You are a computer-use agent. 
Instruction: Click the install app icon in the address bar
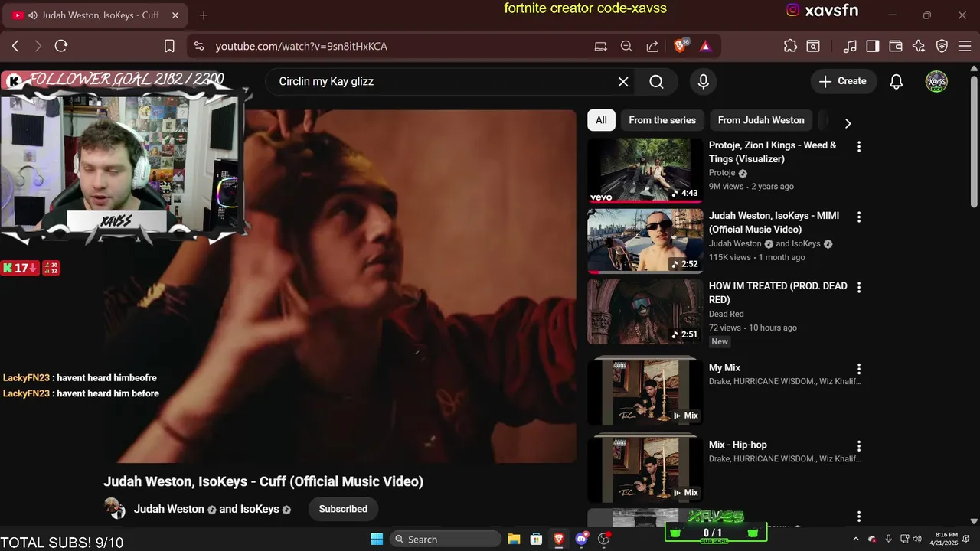click(601, 46)
